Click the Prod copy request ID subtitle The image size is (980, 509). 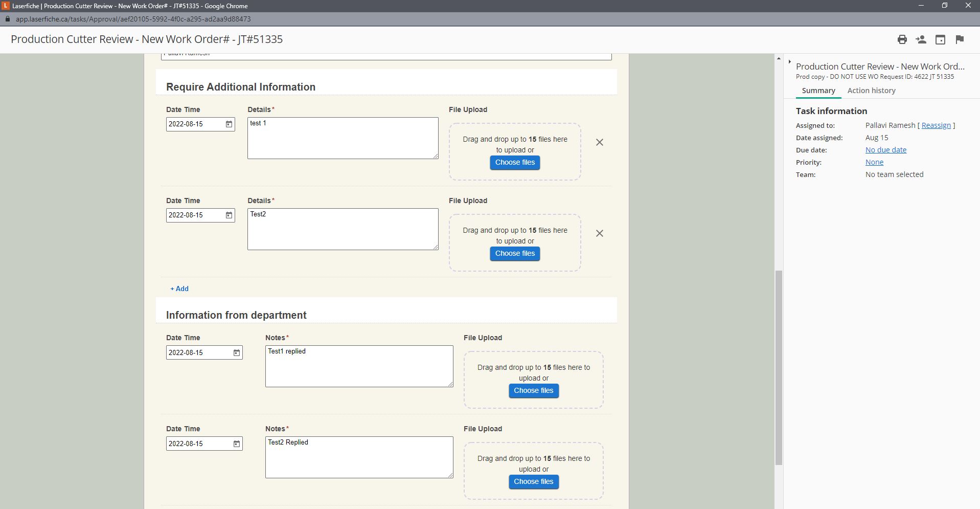tap(875, 77)
